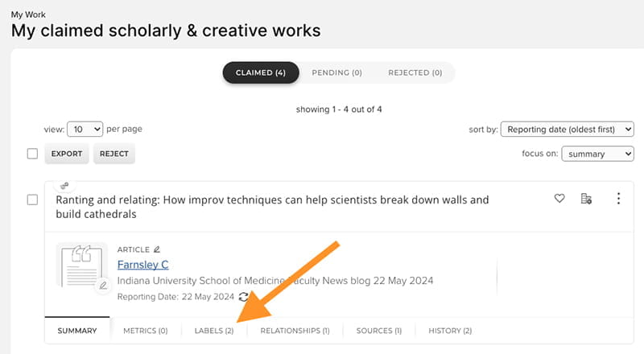Screen dimensions: 644x354
Task: Select the Ranting and relating article checkbox
Action: [x=32, y=200]
